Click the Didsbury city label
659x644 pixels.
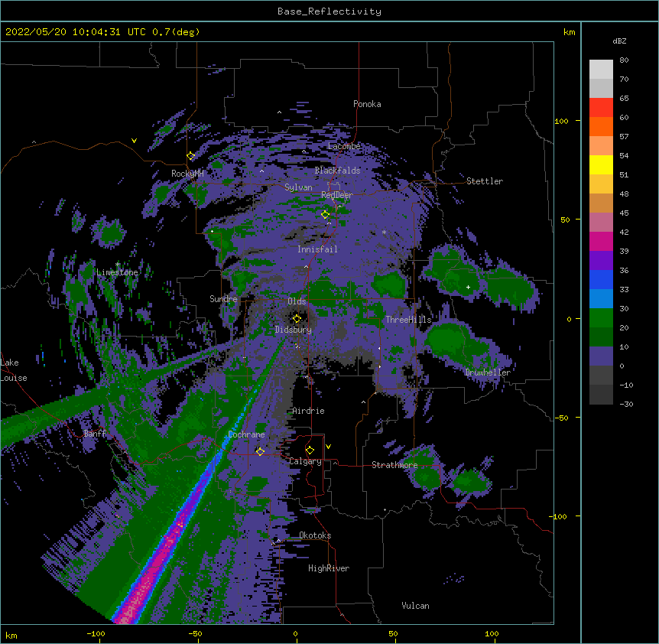pos(294,330)
